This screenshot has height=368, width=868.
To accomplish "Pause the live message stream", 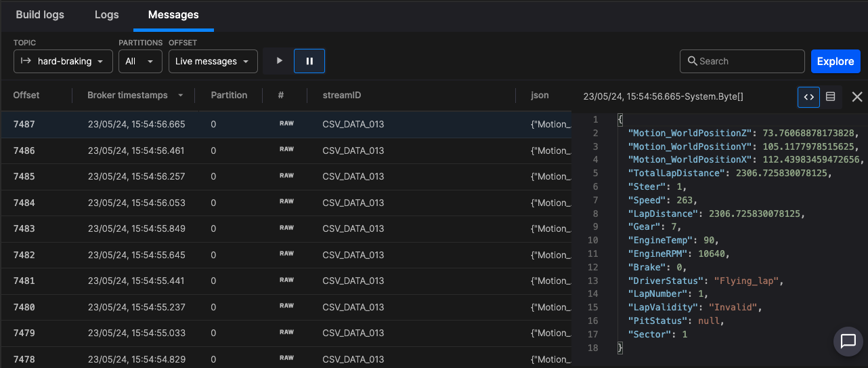I will [x=309, y=61].
